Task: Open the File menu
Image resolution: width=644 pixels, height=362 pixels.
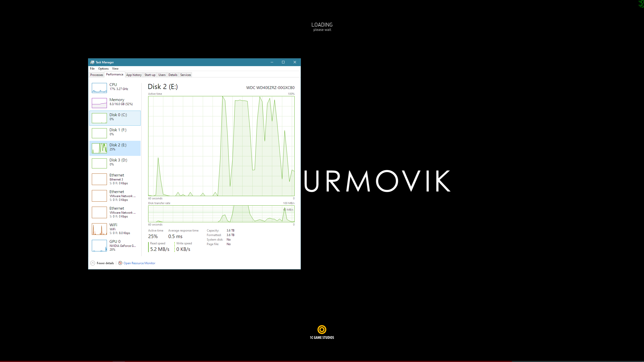Action: click(92, 68)
